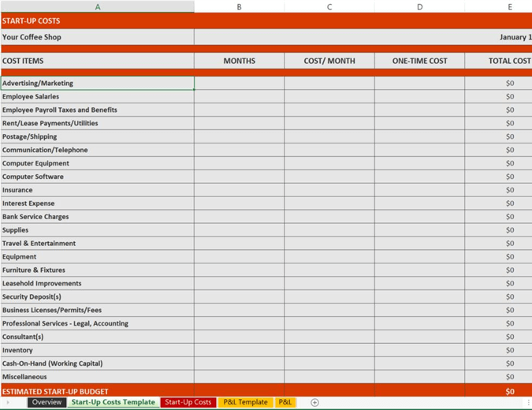Screen dimensions: 532x410
Task: Click the tab bar resize dots handle
Action: tap(528, 402)
